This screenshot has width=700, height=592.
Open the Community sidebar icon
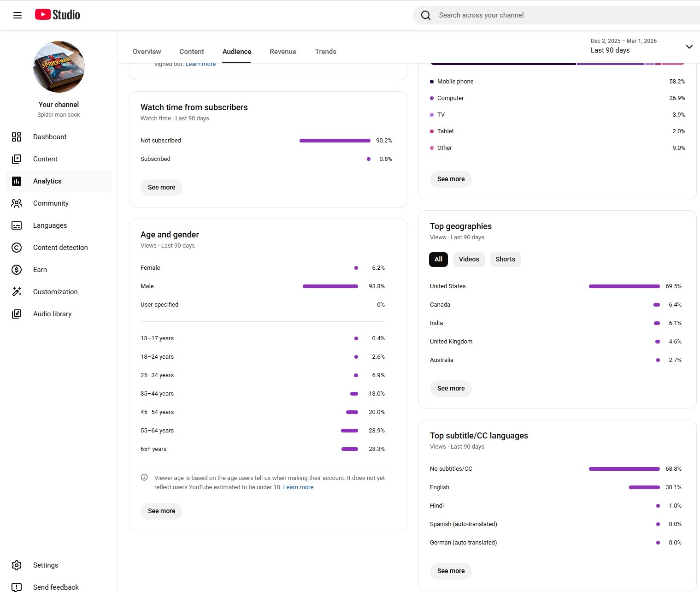pos(17,203)
